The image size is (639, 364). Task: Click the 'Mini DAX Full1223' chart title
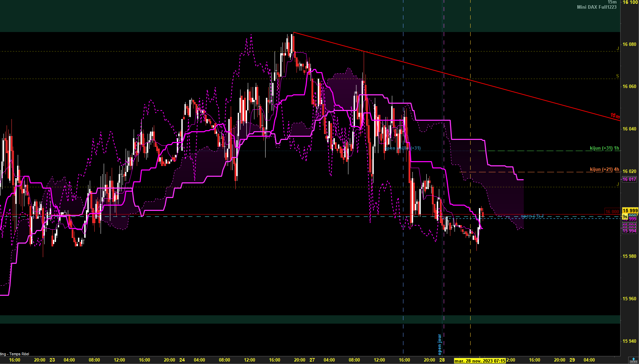pos(597,7)
